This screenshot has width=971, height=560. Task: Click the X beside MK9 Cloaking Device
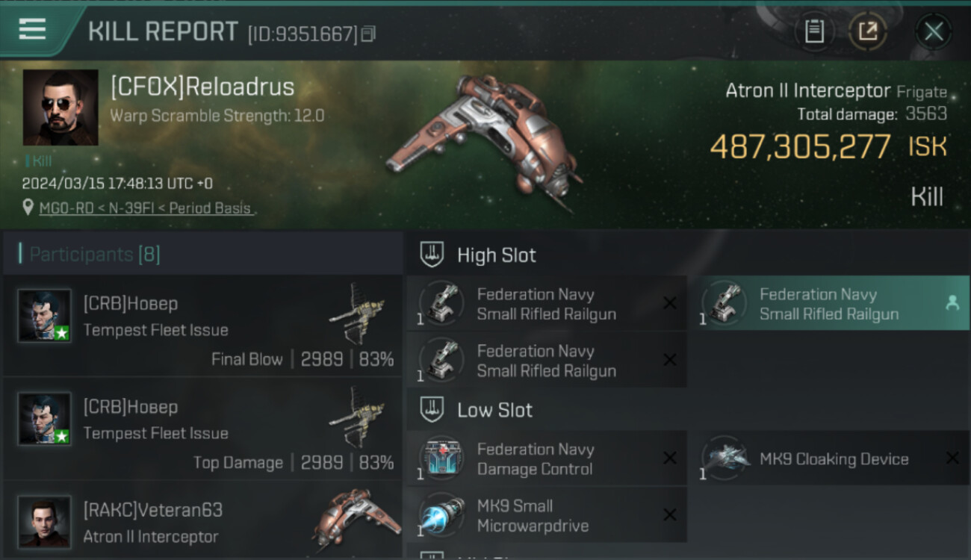click(x=952, y=458)
